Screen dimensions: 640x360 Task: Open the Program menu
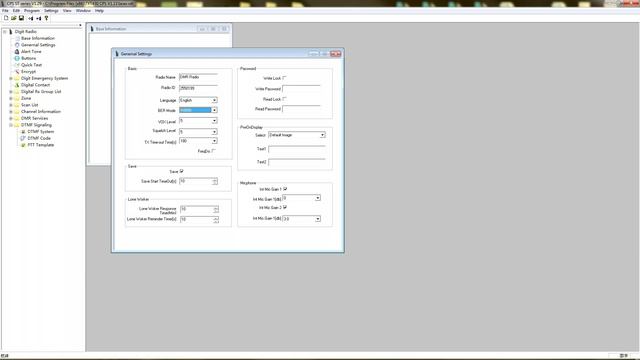(x=32, y=11)
